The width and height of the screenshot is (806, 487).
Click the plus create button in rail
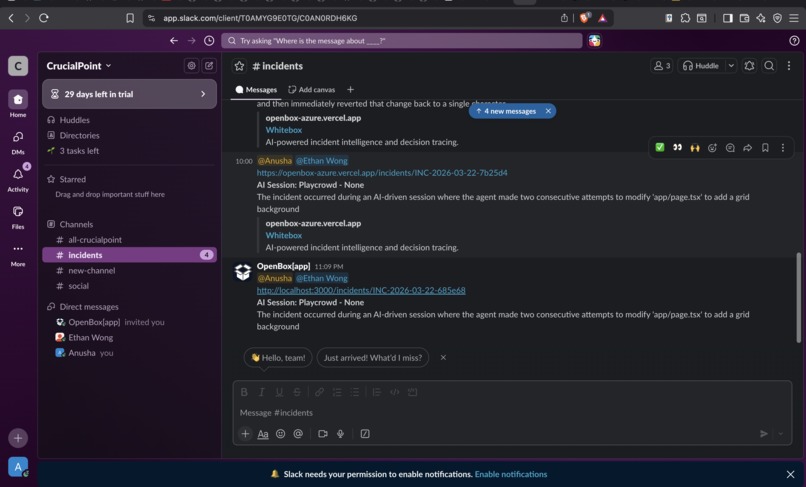17,438
